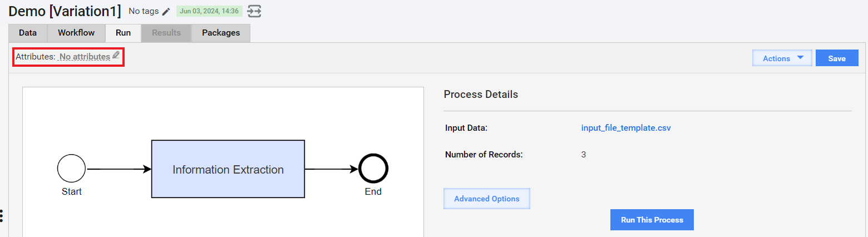Expand Advanced Options
The height and width of the screenshot is (237, 868).
coord(487,199)
